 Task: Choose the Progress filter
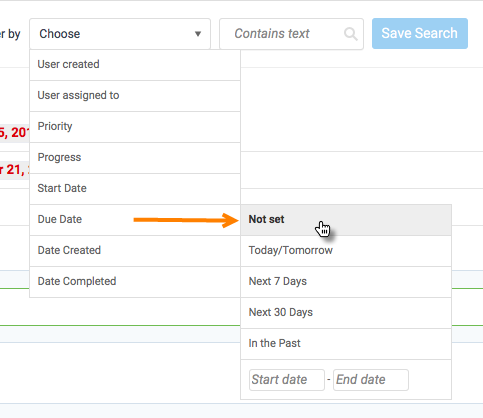[135, 158]
